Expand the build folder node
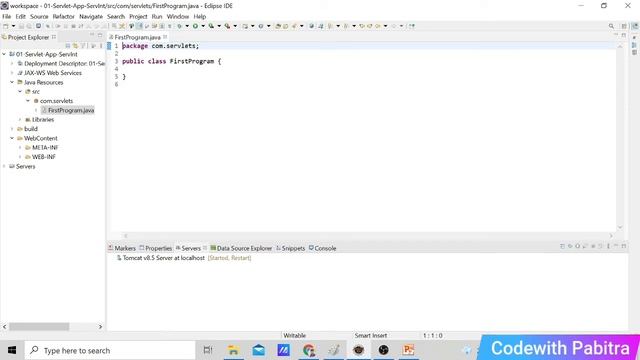The width and height of the screenshot is (640, 360). pyautogui.click(x=12, y=129)
